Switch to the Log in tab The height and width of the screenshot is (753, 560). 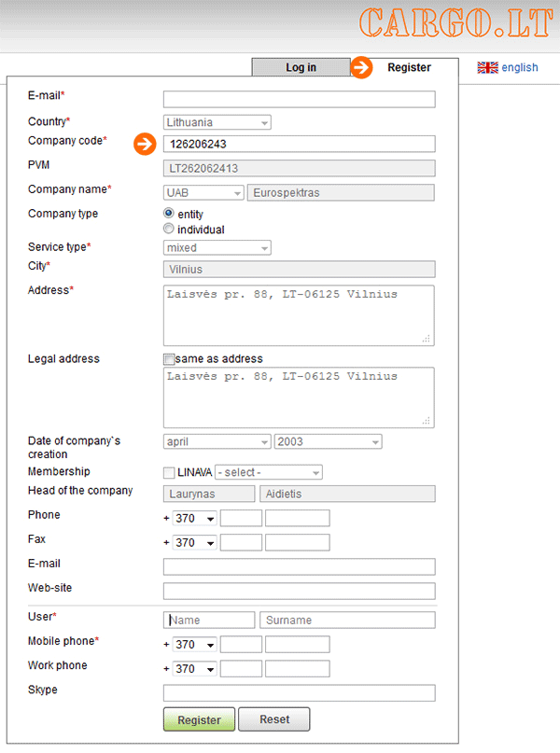(x=301, y=67)
